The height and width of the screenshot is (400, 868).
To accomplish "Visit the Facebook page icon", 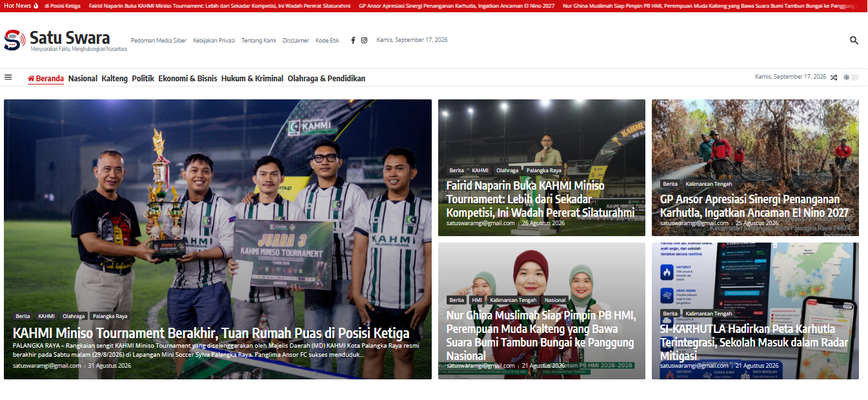I will 353,40.
